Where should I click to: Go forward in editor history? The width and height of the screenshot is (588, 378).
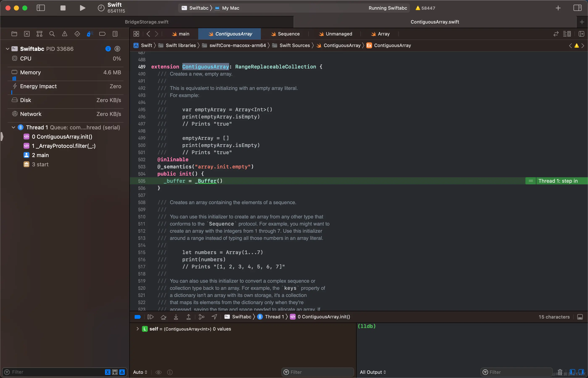pyautogui.click(x=157, y=34)
